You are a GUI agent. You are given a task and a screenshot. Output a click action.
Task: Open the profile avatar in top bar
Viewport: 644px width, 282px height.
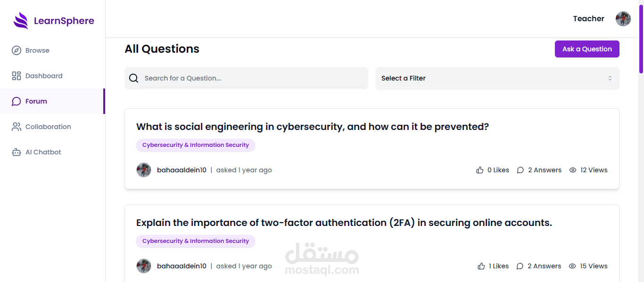pos(623,19)
